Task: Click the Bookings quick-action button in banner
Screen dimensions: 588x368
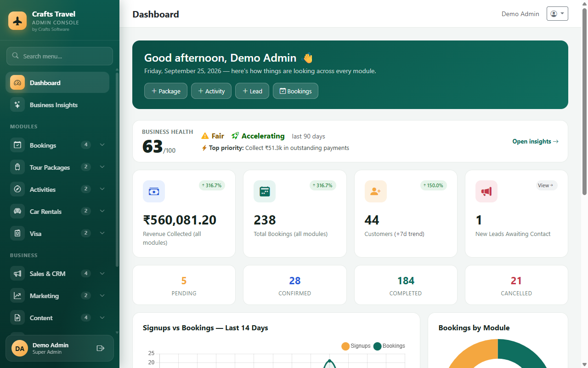Action: pos(295,91)
